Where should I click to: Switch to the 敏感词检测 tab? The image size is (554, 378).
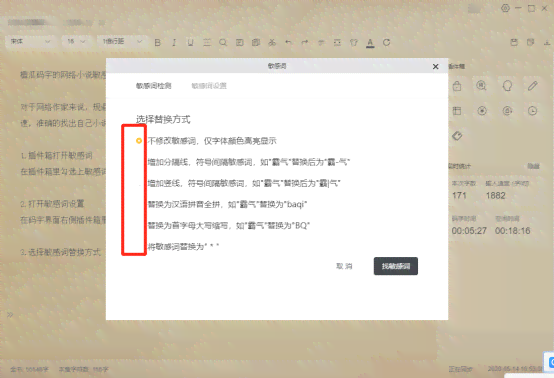(154, 86)
